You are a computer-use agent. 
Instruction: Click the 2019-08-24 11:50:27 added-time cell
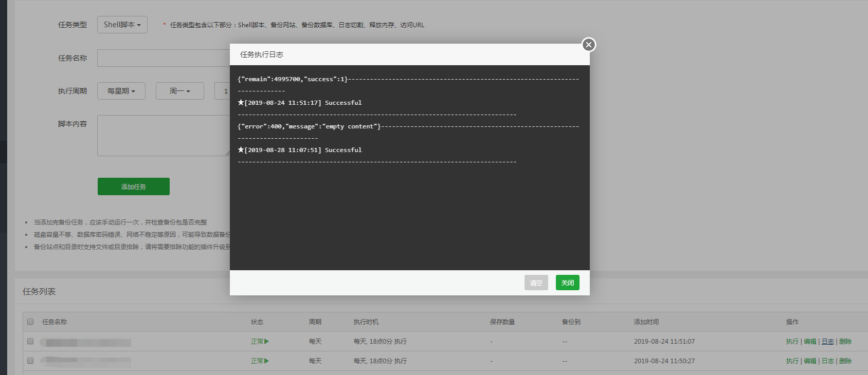tap(664, 361)
